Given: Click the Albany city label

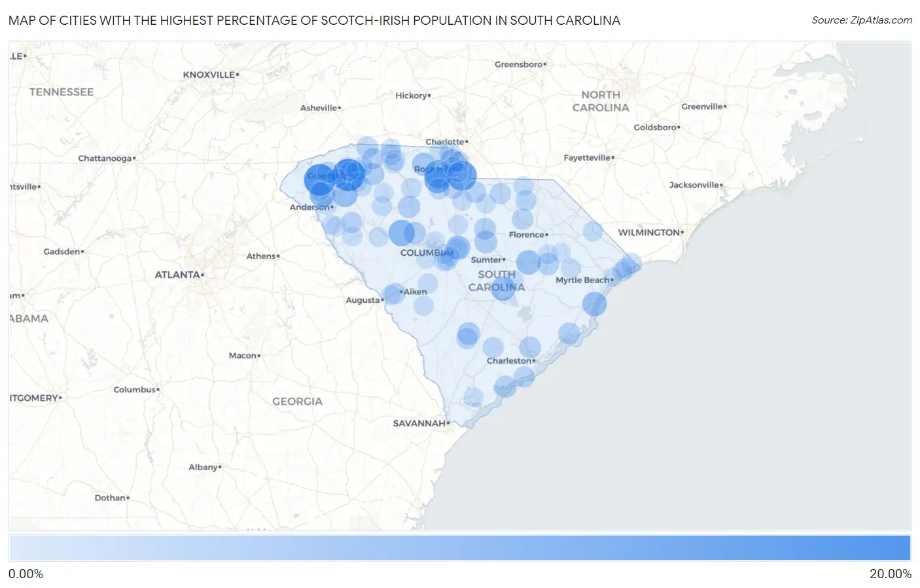Looking at the screenshot, I should 203,467.
